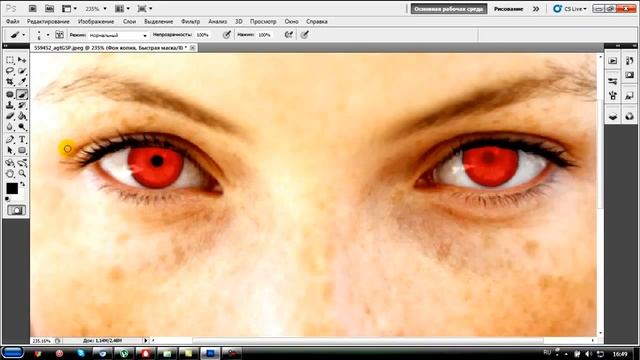
Task: Open the Выделение menu
Action: click(158, 22)
